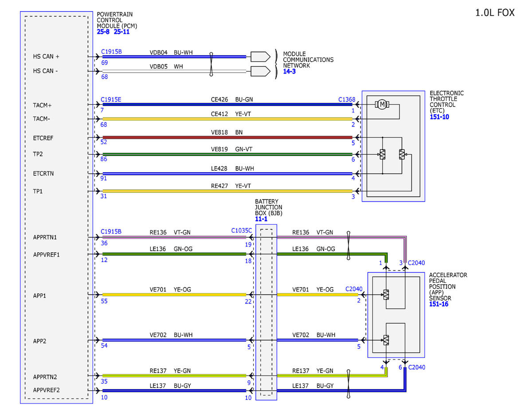Select the APPRTN2 signal name
Image resolution: width=532 pixels, height=411 pixels.
[45, 377]
